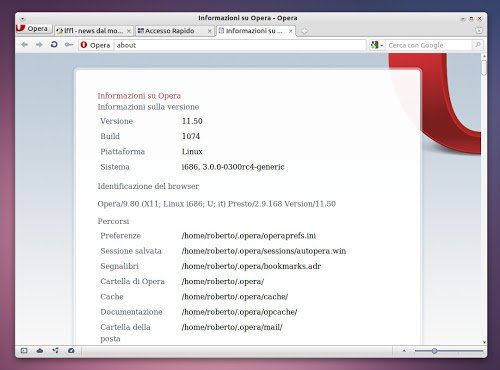Click the Opera site badge in address bar
500x370 pixels.
[x=96, y=45]
